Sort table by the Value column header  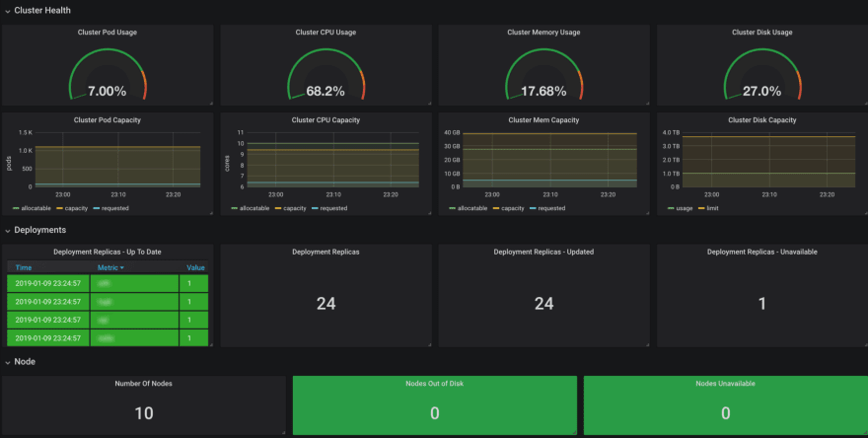click(195, 267)
